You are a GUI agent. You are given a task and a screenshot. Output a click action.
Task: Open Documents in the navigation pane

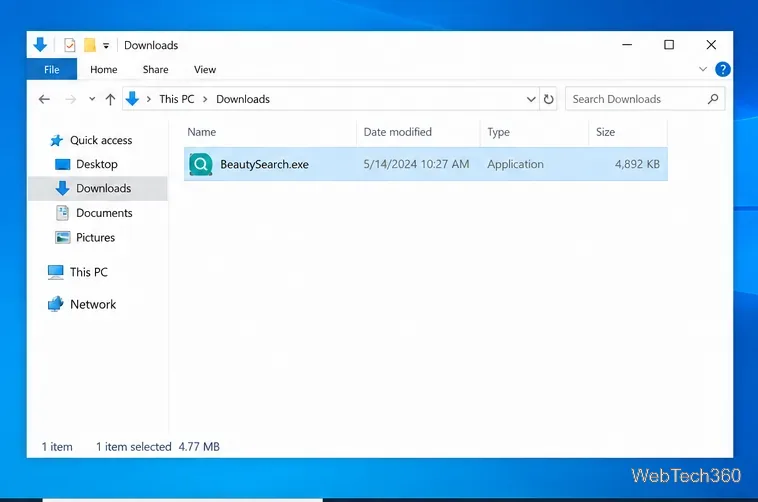coord(104,213)
